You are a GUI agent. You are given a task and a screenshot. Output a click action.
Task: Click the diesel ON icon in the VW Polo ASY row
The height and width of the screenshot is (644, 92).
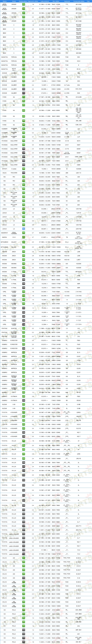pyautogui.click(x=24, y=634)
